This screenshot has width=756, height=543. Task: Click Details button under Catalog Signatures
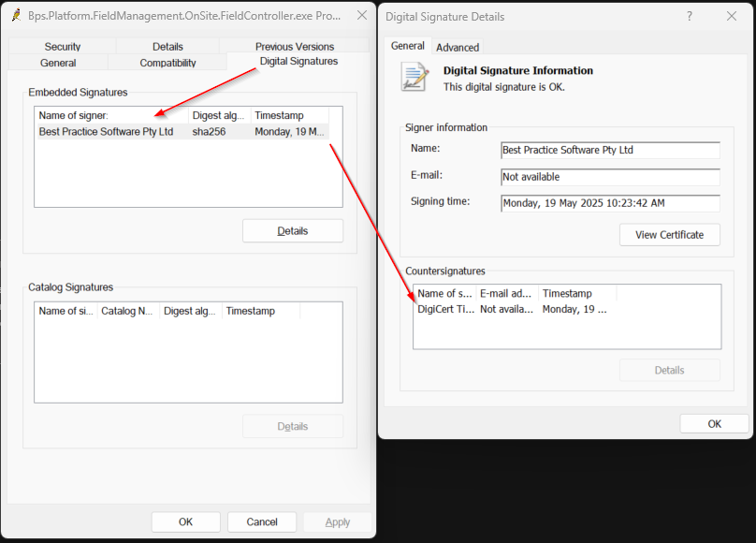[293, 426]
